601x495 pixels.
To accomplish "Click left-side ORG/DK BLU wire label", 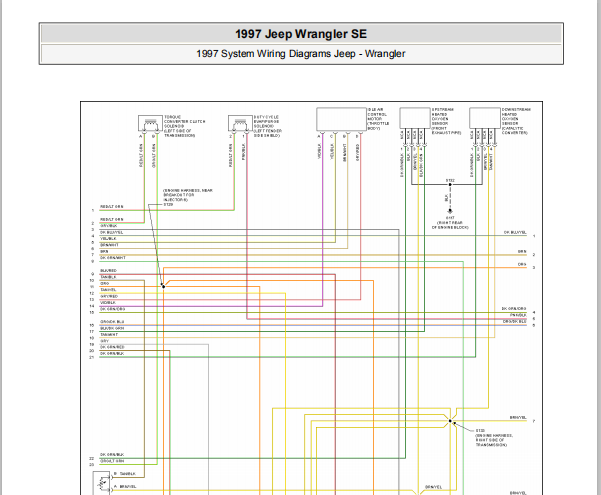I will point(112,322).
